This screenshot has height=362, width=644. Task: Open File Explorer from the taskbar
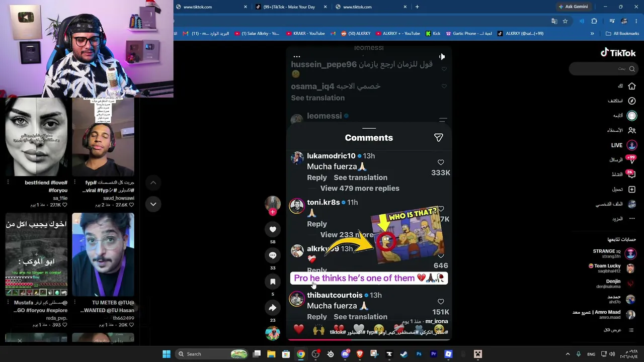coord(271,354)
